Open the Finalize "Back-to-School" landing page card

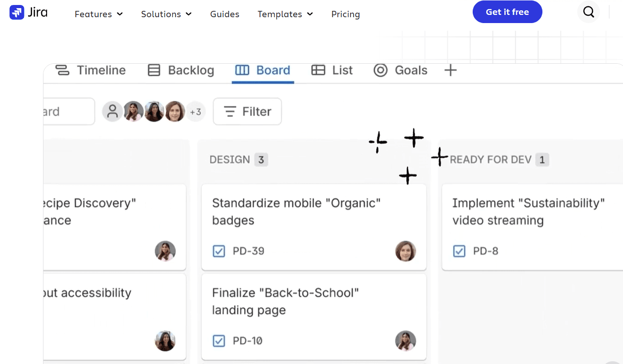[314, 317]
